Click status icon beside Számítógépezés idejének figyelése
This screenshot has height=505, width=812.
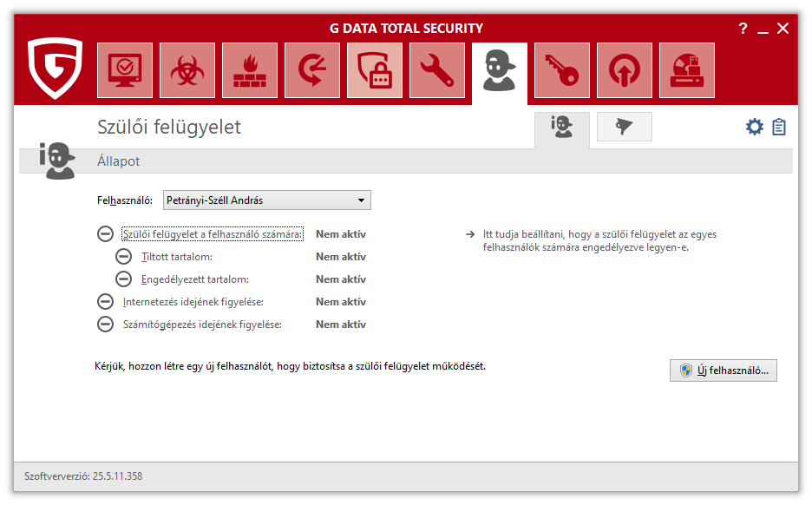[105, 325]
